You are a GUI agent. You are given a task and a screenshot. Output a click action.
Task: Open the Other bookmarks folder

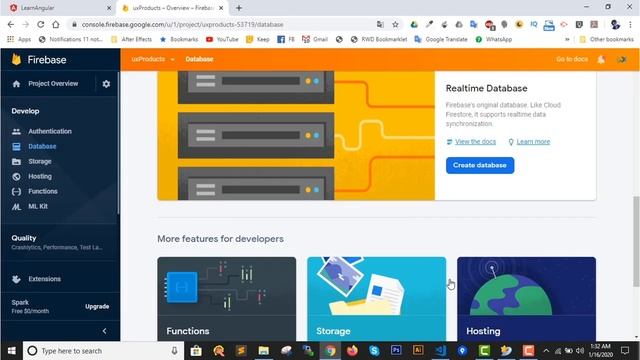coord(607,39)
